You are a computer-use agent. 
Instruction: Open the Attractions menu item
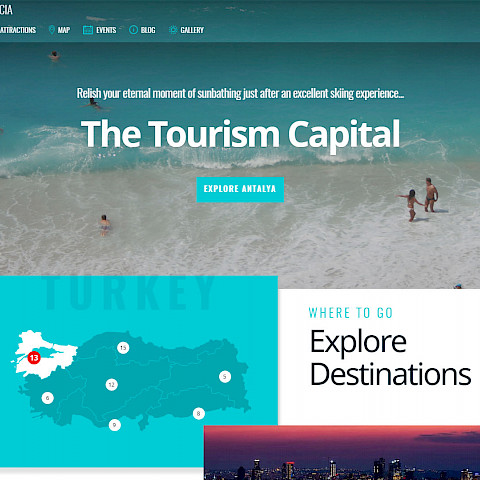(18, 30)
